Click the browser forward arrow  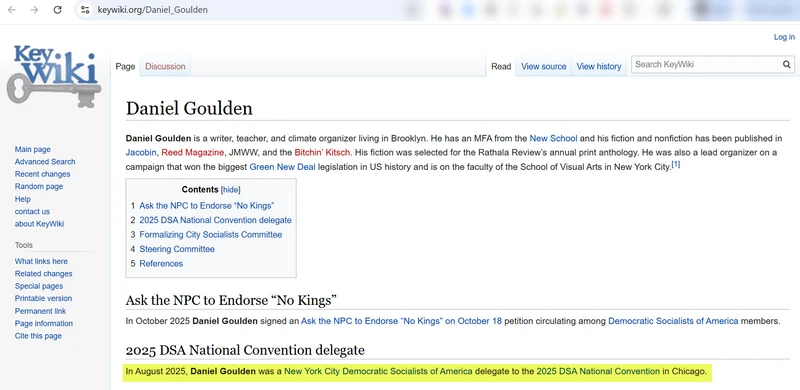(34, 10)
